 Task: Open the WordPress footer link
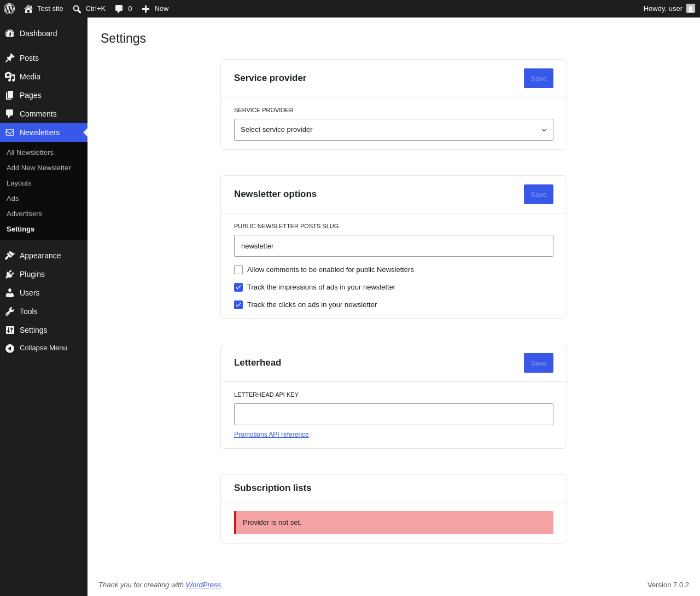[x=203, y=585]
